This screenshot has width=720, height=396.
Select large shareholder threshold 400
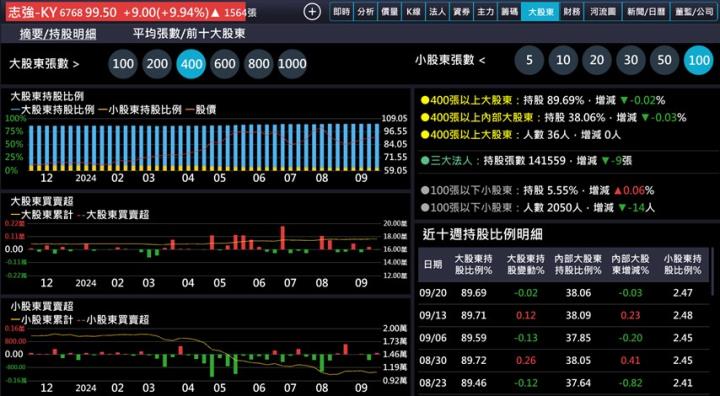[191, 63]
